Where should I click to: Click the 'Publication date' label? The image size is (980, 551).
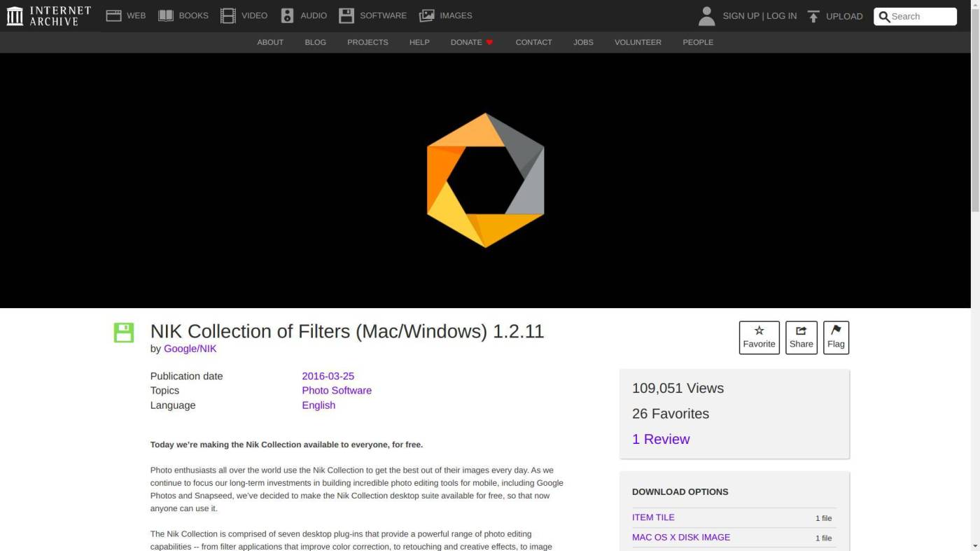pos(187,376)
